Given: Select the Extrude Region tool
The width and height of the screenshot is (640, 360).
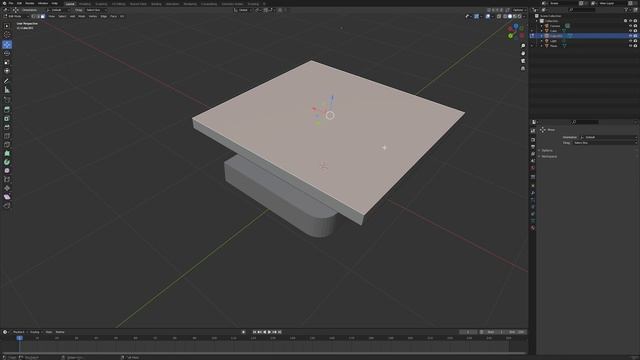Looking at the screenshot, I should point(7,109).
